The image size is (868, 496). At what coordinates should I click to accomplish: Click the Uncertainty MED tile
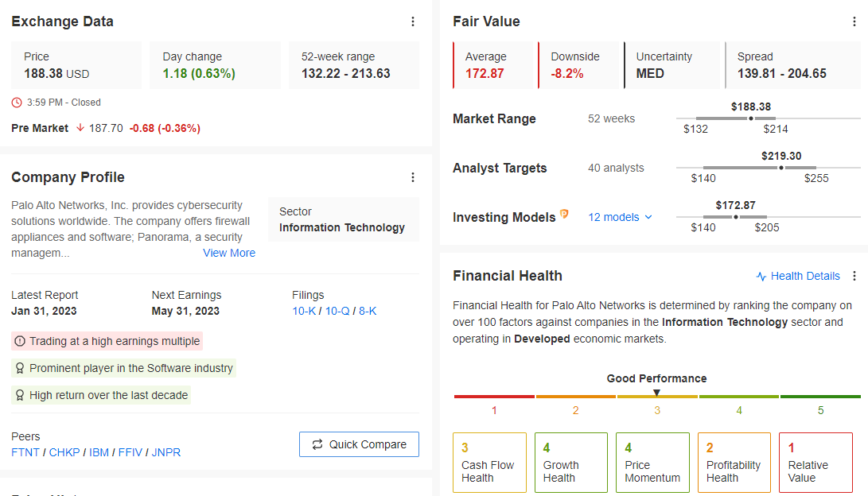tap(671, 65)
